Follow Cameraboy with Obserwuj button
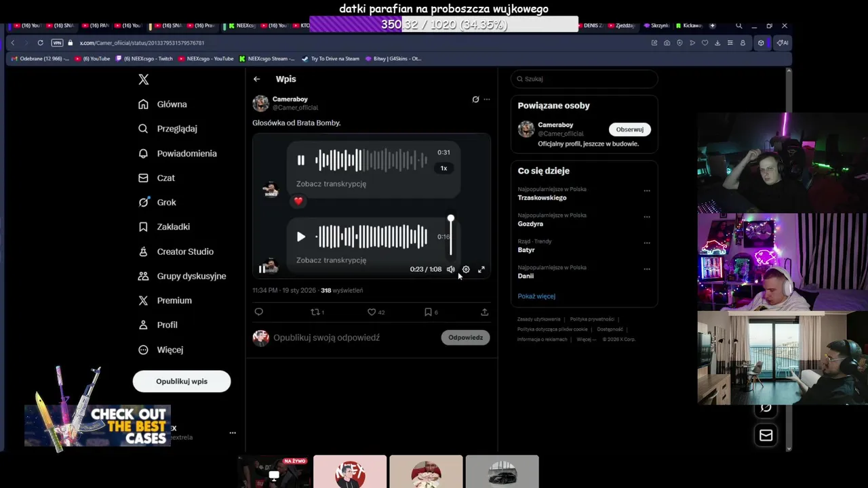Screen dimensions: 868x488 (629, 129)
